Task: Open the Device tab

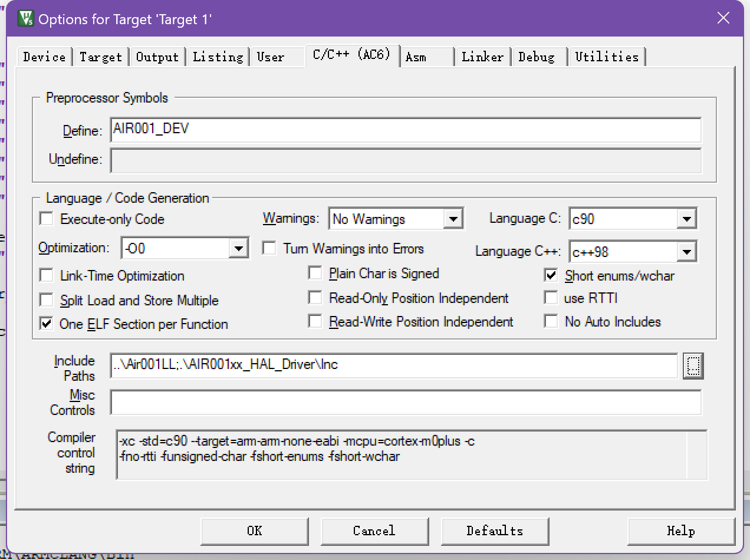Action: [44, 57]
